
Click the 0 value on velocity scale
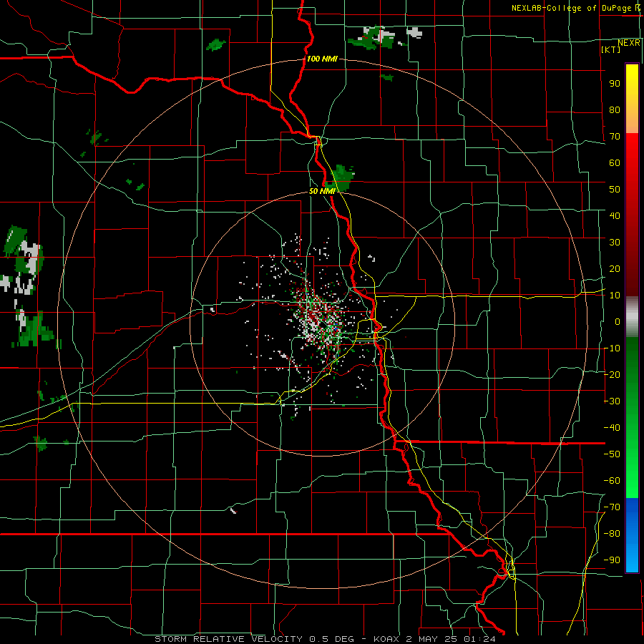(618, 322)
